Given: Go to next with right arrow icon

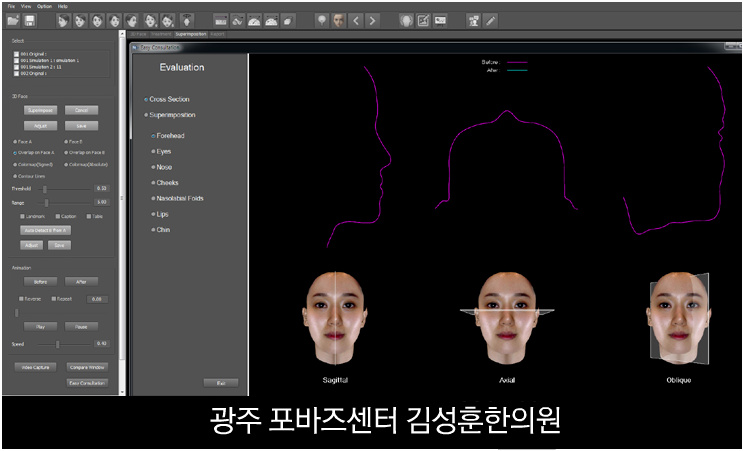Looking at the screenshot, I should 372,20.
